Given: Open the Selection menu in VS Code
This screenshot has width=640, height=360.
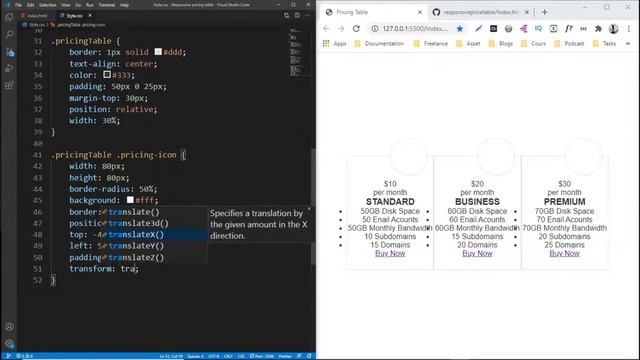Looking at the screenshot, I should click(x=48, y=5).
